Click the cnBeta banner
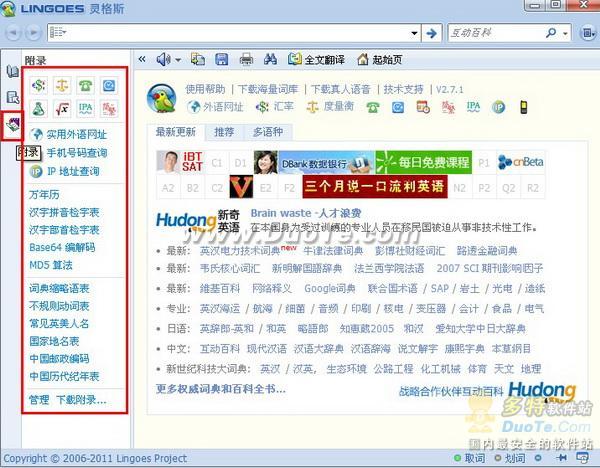This screenshot has height=468, width=600. pyautogui.click(x=520, y=162)
